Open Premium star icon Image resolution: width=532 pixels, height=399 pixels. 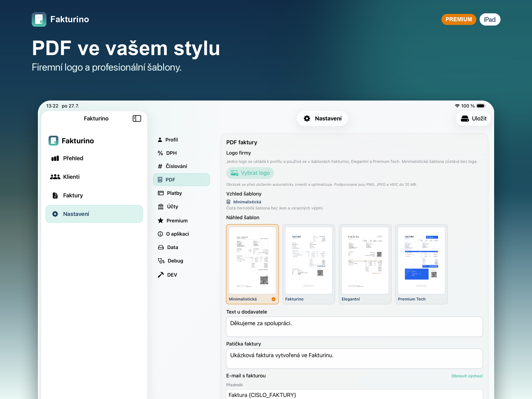point(160,220)
